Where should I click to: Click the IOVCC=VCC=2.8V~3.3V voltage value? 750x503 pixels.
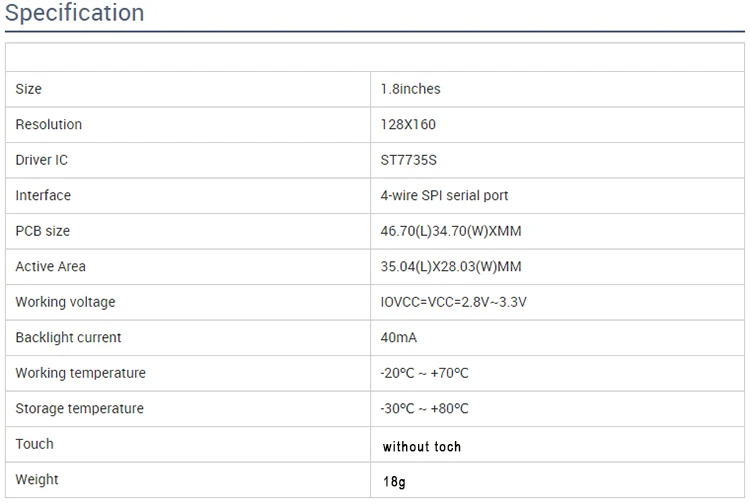point(453,302)
